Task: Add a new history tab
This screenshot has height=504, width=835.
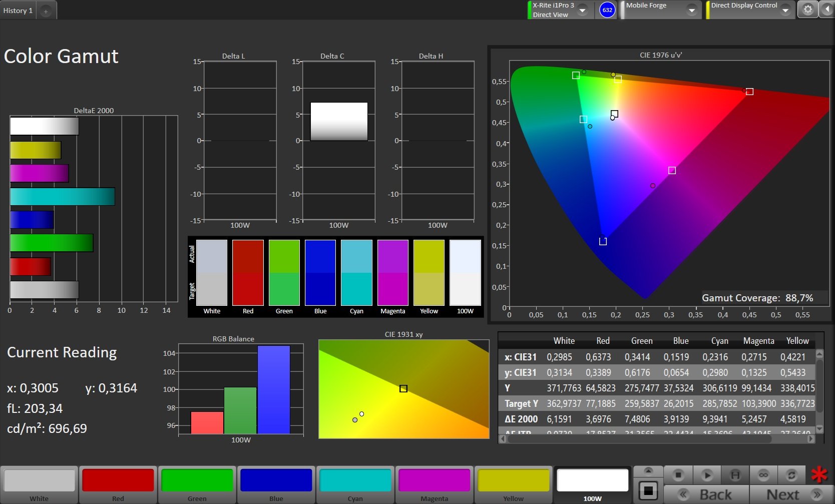Action: pos(46,11)
